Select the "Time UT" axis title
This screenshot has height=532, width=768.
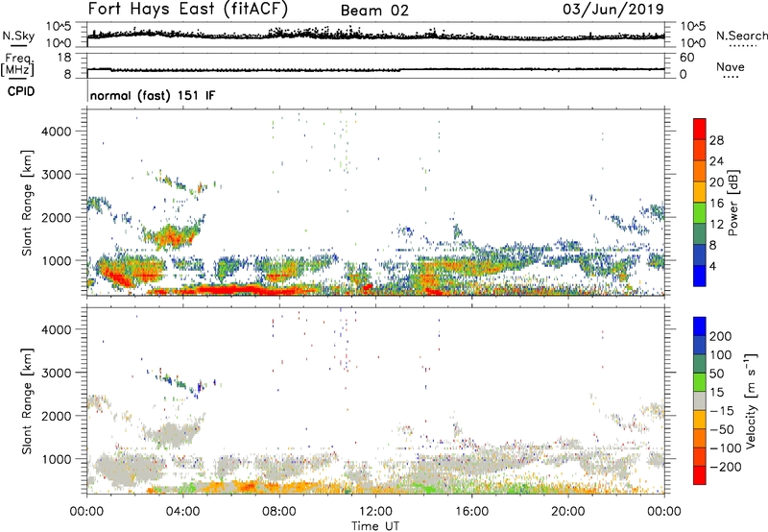[375, 526]
